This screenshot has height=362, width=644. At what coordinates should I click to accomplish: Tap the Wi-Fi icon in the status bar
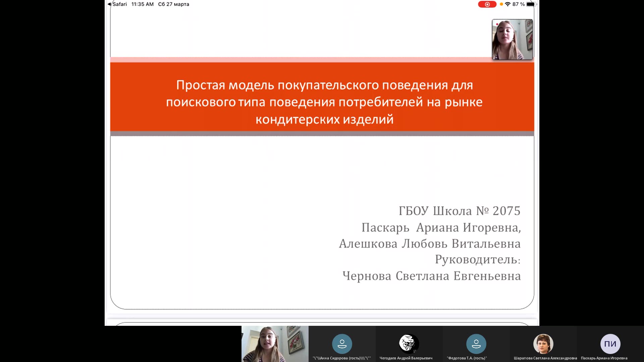507,4
